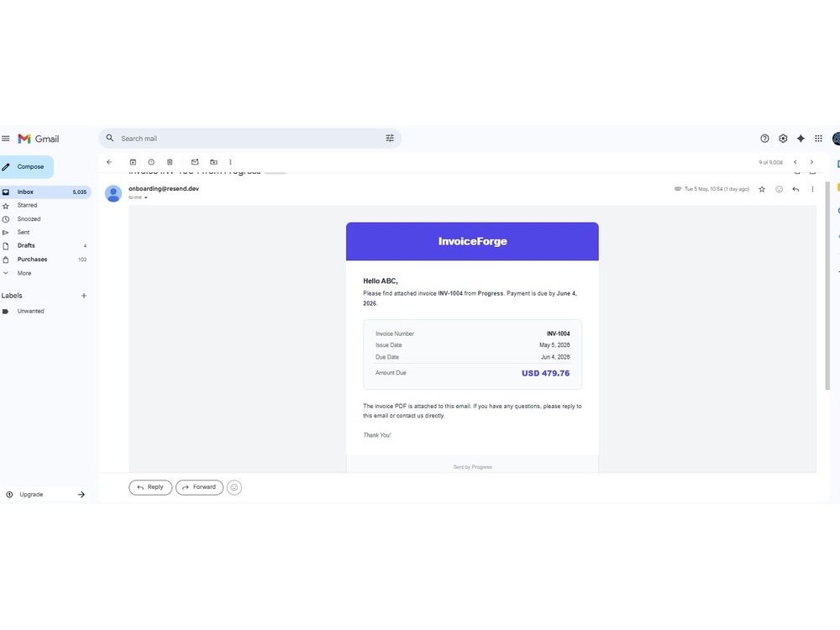Star this email
The height and width of the screenshot is (630, 840).
pyautogui.click(x=762, y=189)
